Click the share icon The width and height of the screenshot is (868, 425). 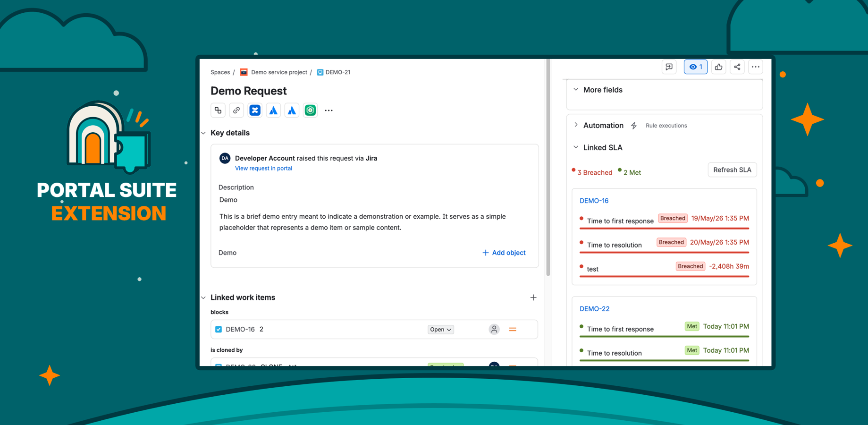point(737,67)
